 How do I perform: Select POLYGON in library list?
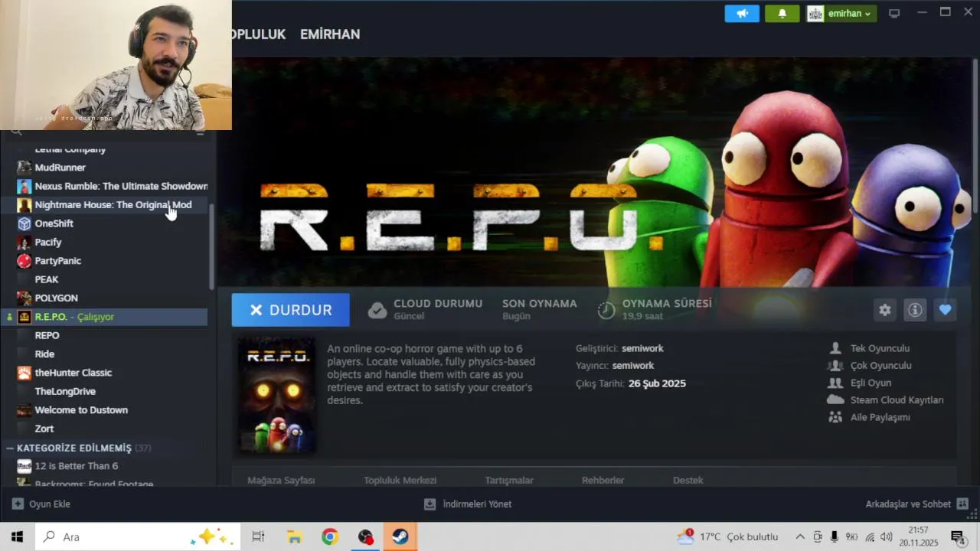point(105,298)
